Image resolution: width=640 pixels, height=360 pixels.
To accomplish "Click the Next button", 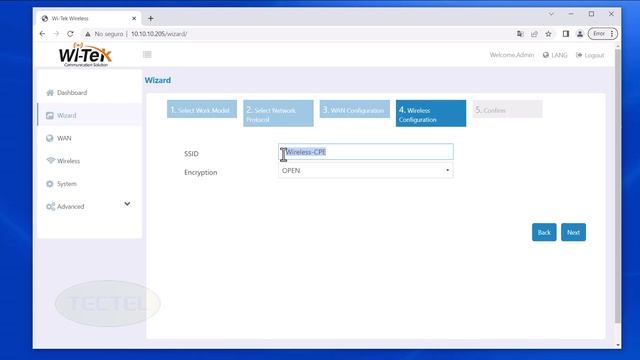I will pos(573,232).
